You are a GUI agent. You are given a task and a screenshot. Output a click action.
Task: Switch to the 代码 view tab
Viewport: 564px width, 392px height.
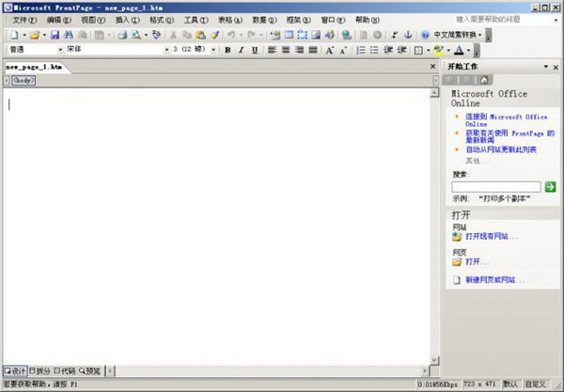click(65, 370)
